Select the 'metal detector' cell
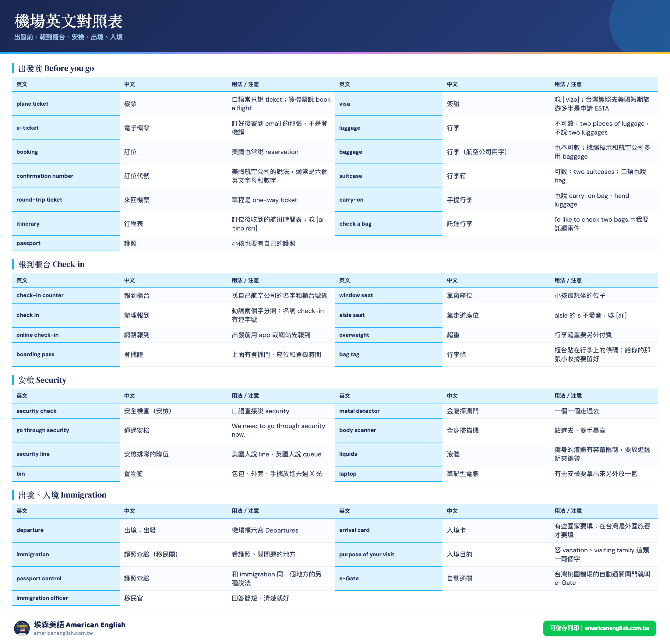 coord(389,411)
